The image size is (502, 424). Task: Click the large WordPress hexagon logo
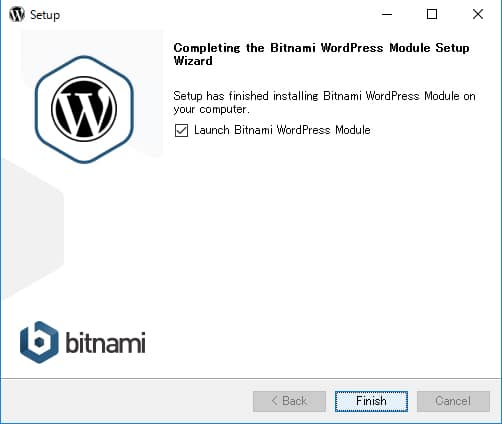click(84, 109)
